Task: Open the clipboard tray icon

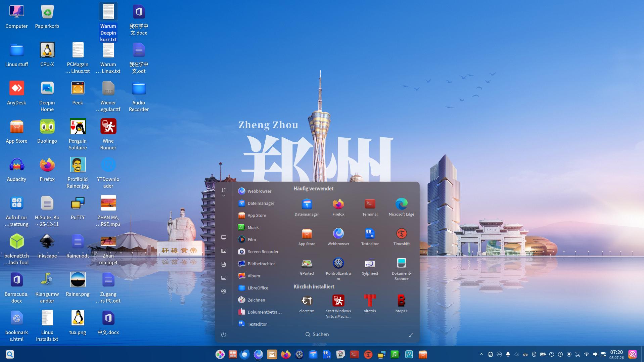Action: pos(491,354)
